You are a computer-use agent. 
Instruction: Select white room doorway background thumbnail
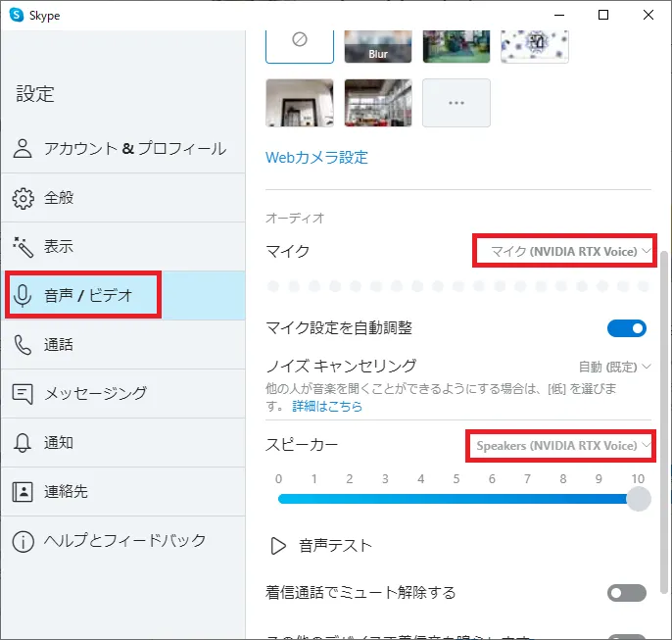300,103
